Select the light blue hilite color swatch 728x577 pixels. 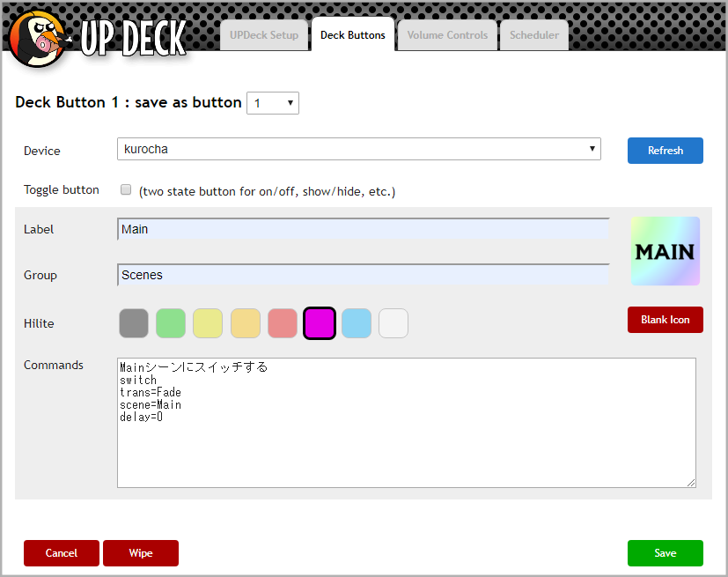point(357,323)
